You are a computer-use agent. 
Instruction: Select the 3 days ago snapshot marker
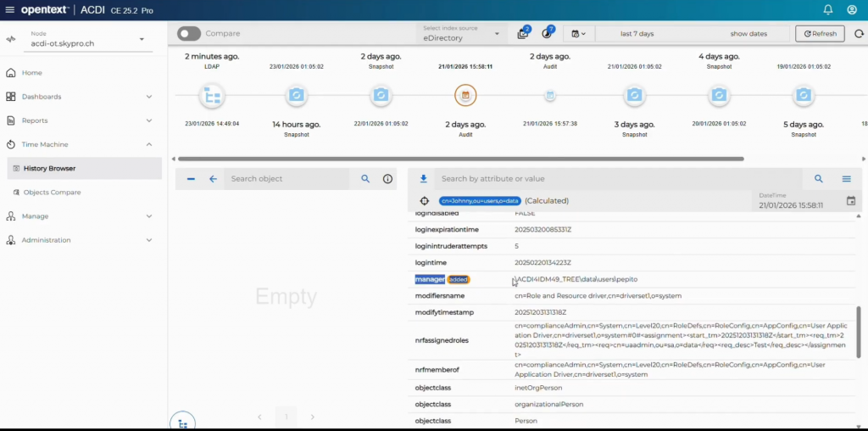tap(634, 95)
